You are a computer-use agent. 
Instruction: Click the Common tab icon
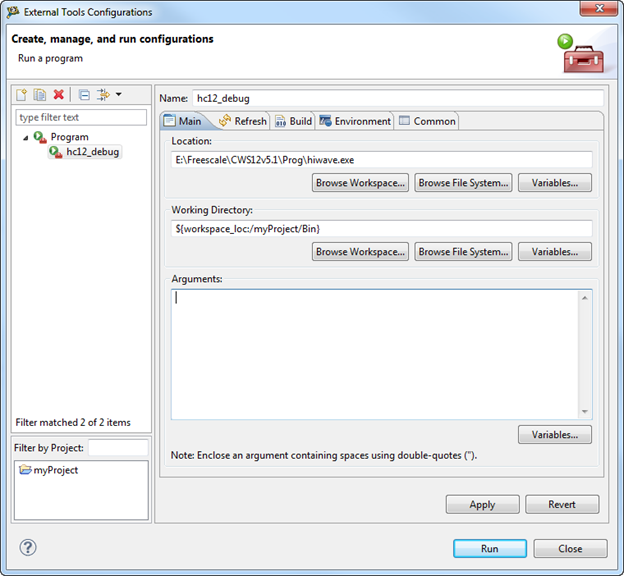coord(404,120)
